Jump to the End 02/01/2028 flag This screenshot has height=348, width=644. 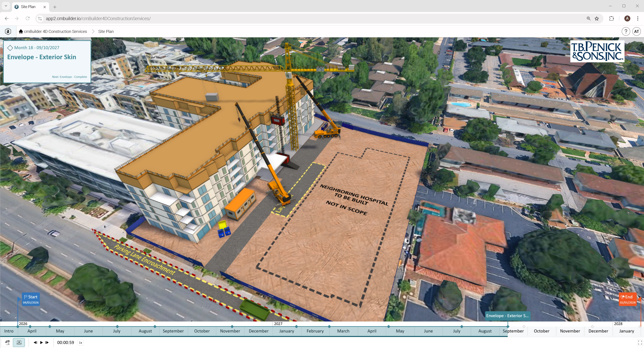[628, 299]
